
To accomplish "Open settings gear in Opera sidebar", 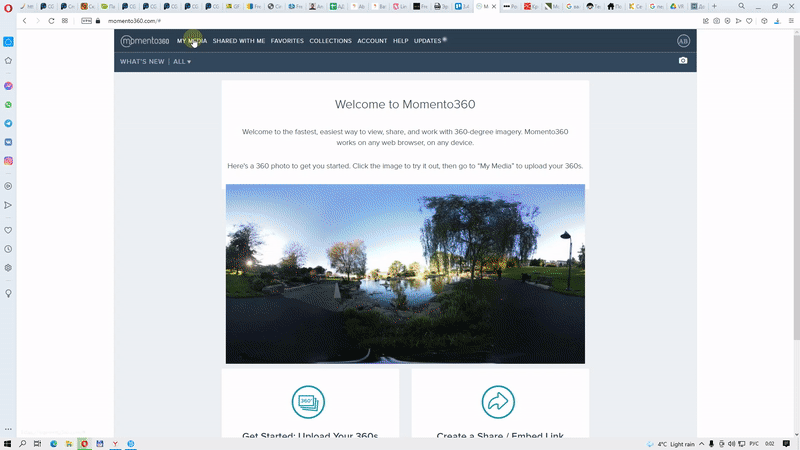I will pos(8,268).
